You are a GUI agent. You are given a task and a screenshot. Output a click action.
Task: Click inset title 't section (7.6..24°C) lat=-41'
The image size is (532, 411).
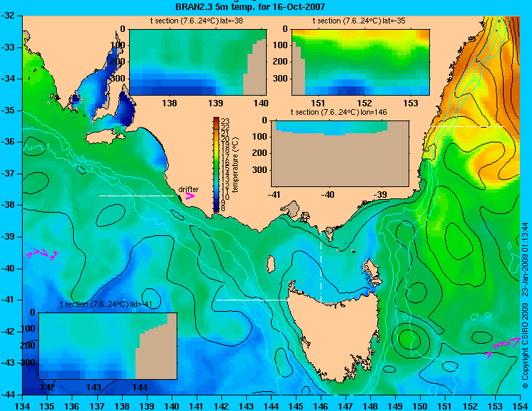tap(106, 304)
